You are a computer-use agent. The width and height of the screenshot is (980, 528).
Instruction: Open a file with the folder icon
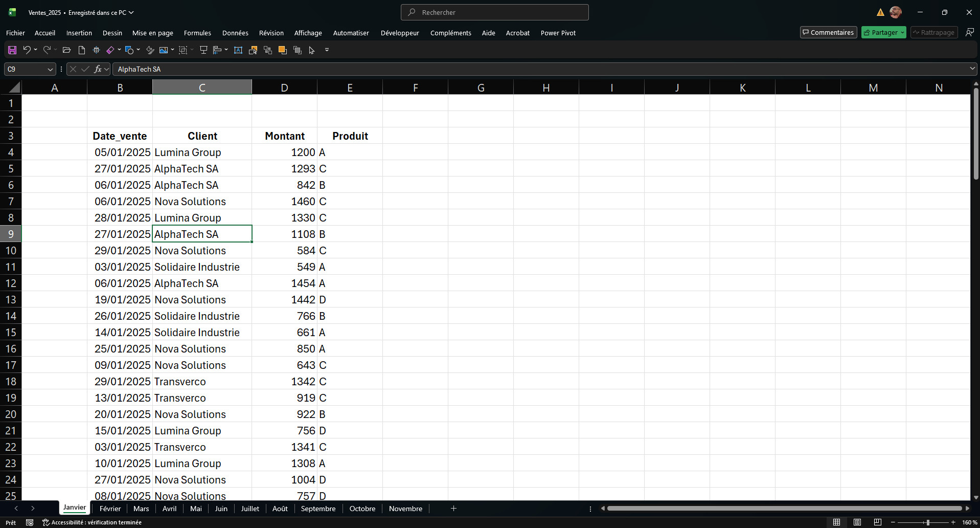(x=66, y=50)
